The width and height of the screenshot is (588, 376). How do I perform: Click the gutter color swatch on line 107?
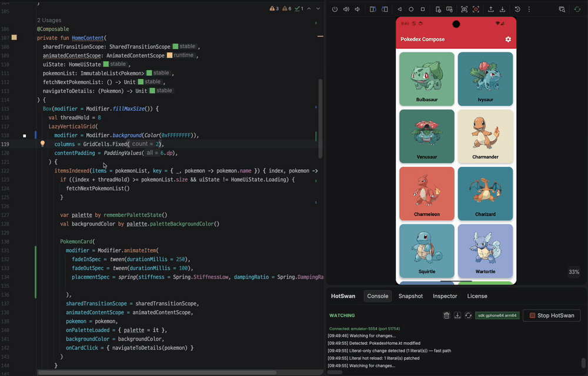point(14,38)
